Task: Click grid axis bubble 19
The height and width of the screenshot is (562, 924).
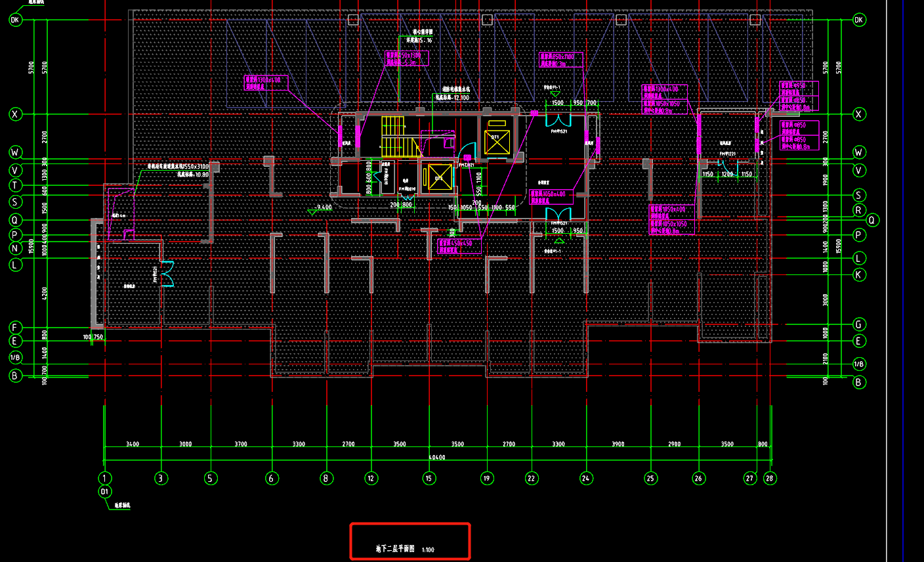Action: click(x=487, y=478)
